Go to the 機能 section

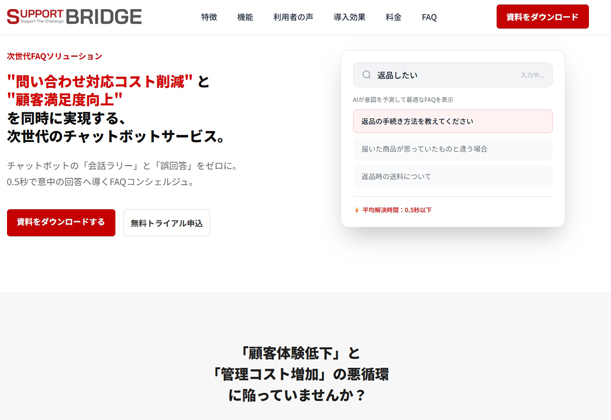[x=245, y=17]
